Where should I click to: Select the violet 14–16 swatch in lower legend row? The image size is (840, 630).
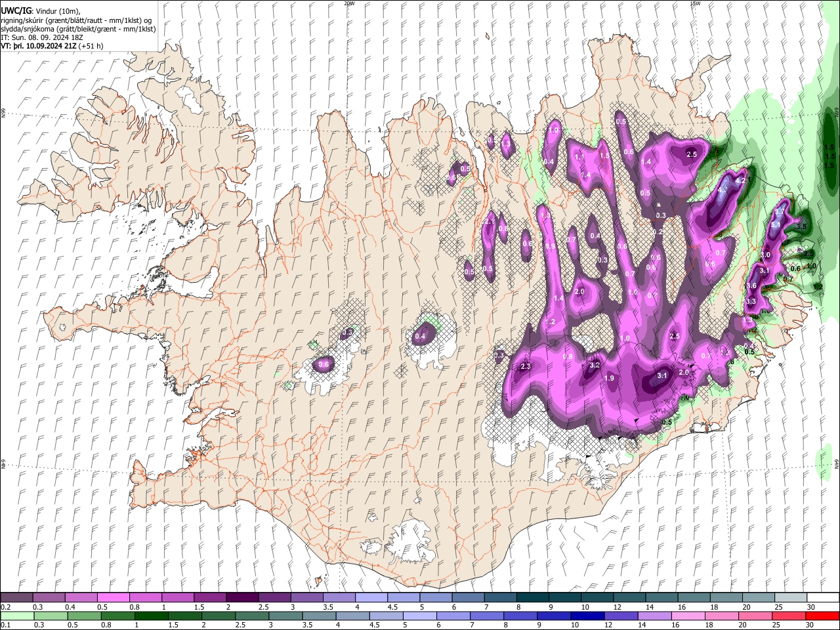click(654, 616)
